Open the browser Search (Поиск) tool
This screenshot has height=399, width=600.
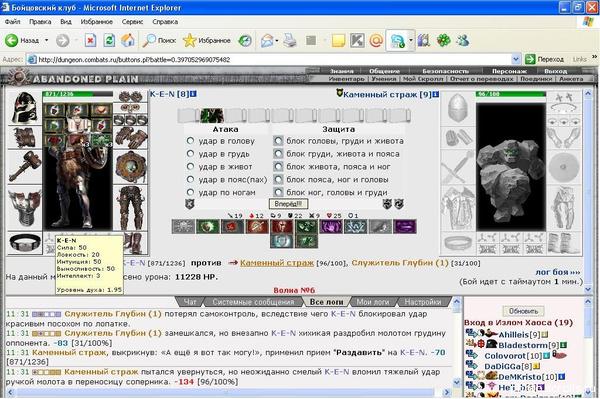(x=159, y=40)
